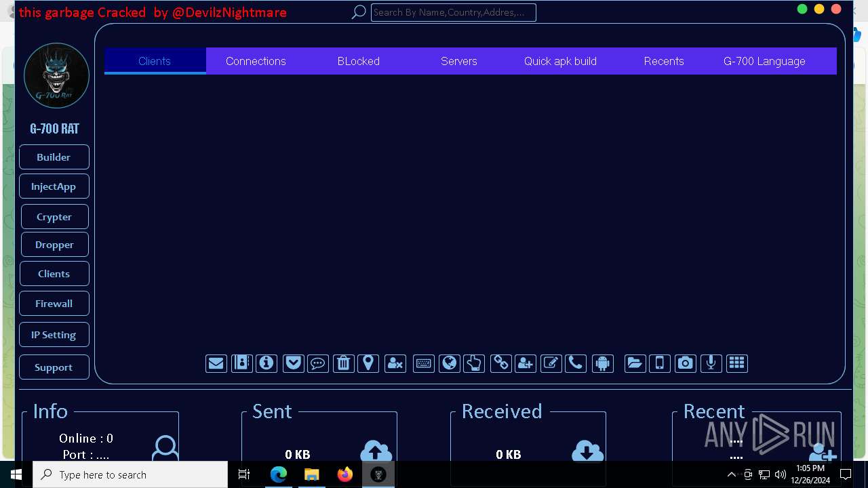Click the chain link icon
Viewport: 868px width, 488px height.
pyautogui.click(x=501, y=363)
